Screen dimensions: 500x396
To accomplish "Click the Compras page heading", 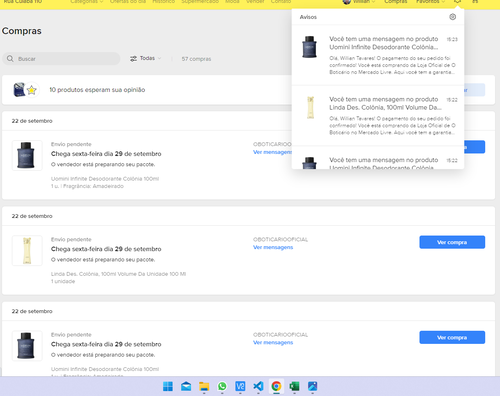I will 22,31.
